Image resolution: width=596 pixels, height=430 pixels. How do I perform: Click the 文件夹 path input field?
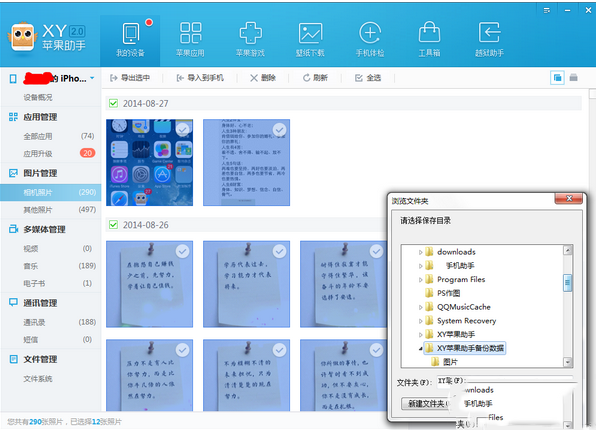pos(506,381)
